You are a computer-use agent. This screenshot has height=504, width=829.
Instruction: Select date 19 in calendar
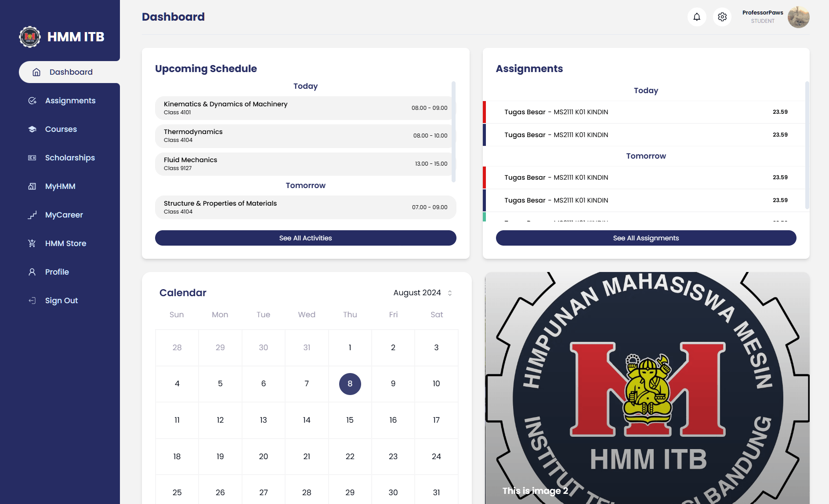pyautogui.click(x=220, y=457)
